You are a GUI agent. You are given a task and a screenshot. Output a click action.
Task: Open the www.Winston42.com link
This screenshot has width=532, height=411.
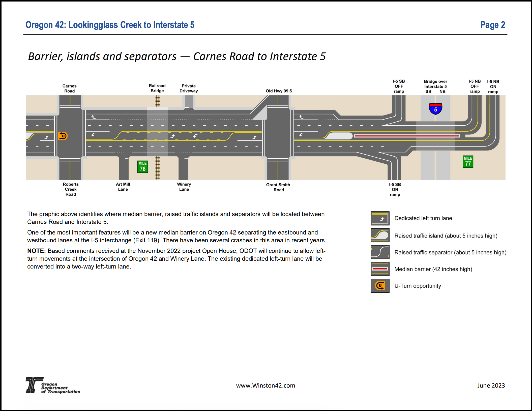[265, 386]
